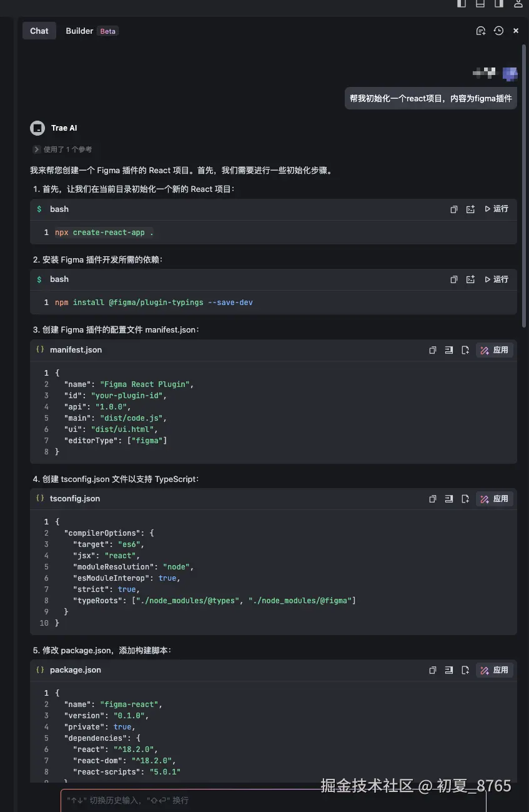
Task: Copy the package.json code block
Action: pos(432,670)
